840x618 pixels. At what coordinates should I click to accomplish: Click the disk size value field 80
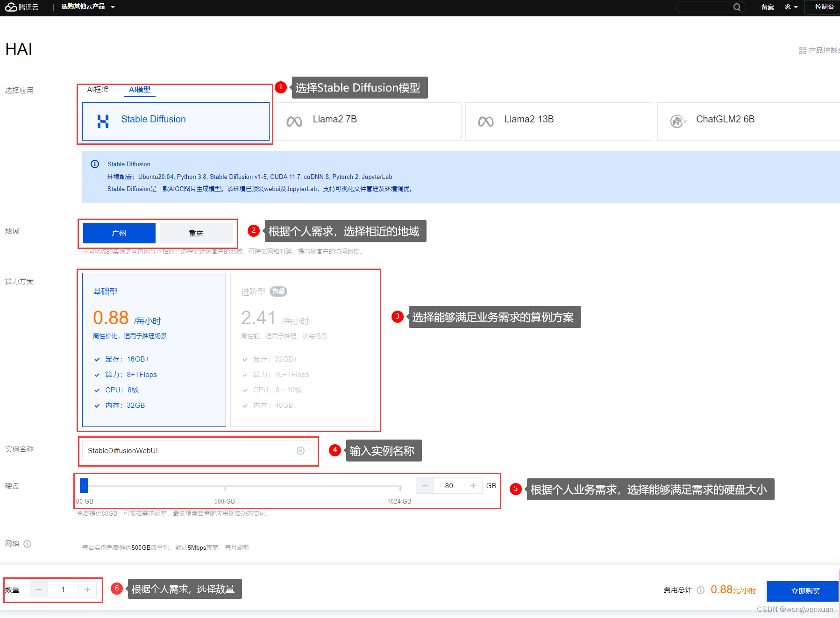point(449,486)
